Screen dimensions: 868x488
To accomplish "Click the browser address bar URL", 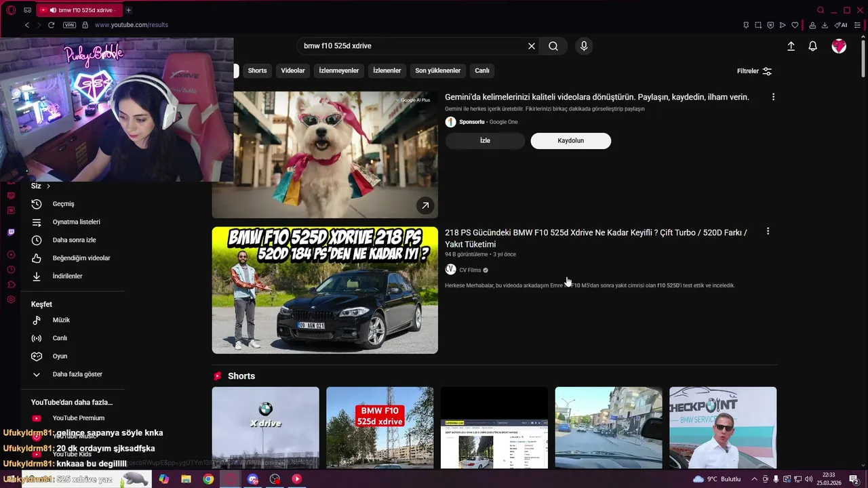I will 132,25.
